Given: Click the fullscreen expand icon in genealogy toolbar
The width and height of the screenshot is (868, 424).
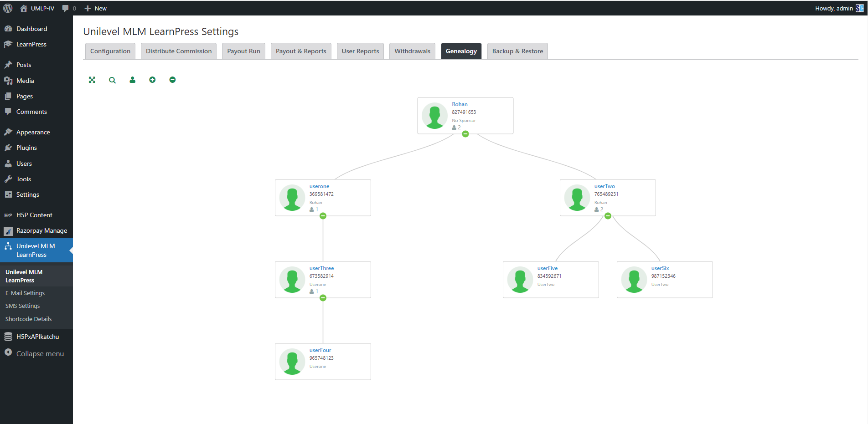Looking at the screenshot, I should [92, 80].
